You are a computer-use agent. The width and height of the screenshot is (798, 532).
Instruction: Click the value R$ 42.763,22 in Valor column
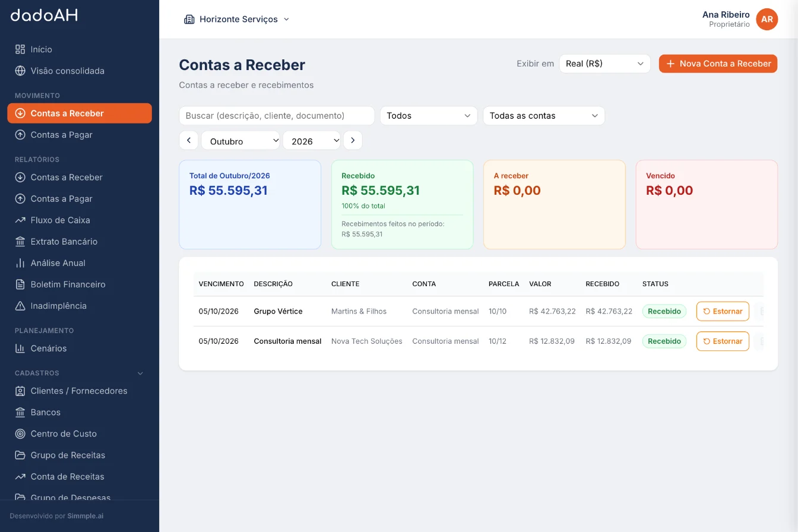[552, 311]
